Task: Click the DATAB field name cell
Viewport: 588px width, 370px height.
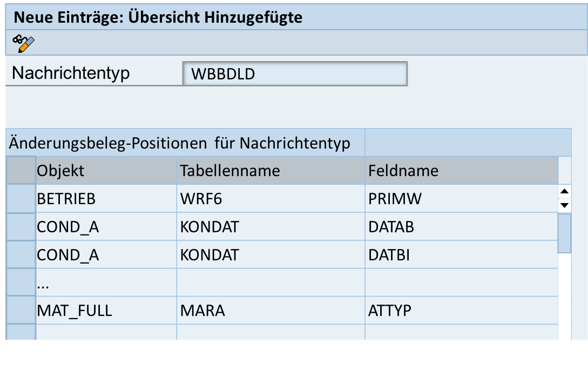Action: [x=462, y=227]
